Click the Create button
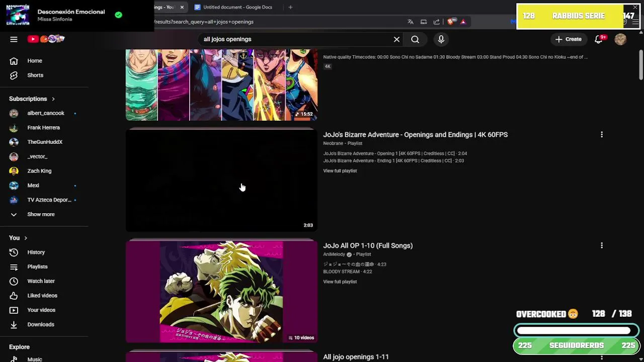Screen dimensions: 644x362 click(569, 39)
